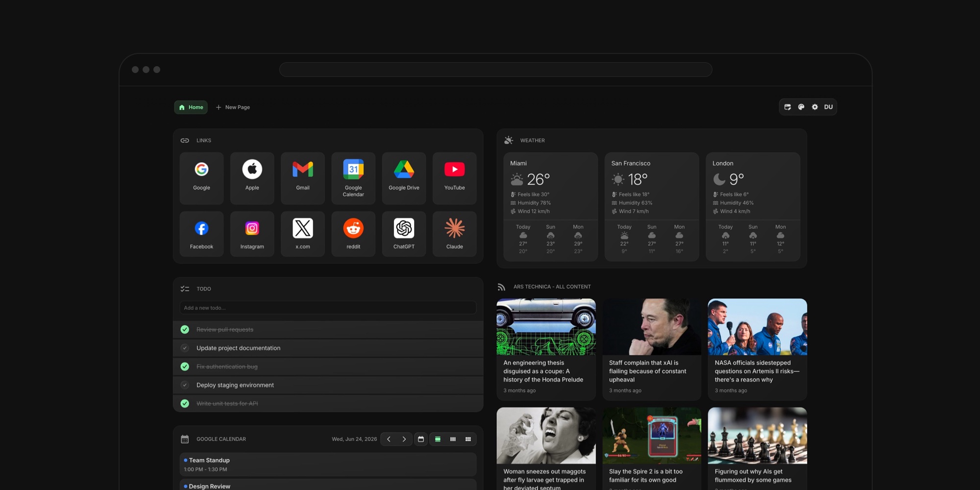Screen dimensions: 980x490
Task: Open the Google Calendar link tile
Action: pyautogui.click(x=353, y=178)
